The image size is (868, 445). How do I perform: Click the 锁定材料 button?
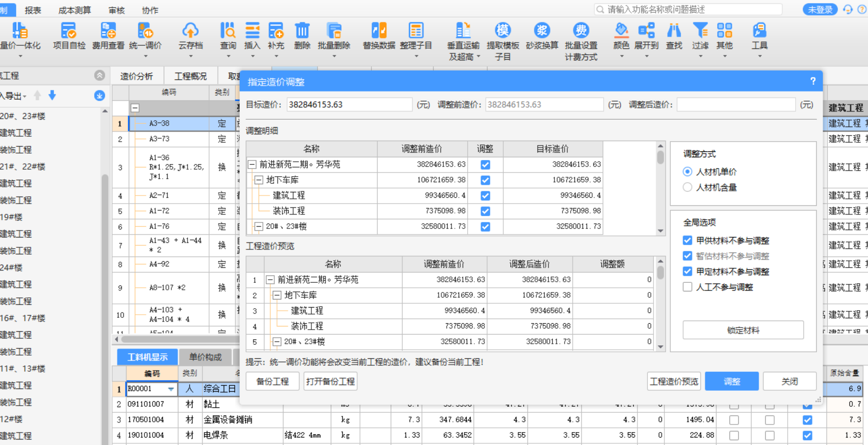[743, 330]
